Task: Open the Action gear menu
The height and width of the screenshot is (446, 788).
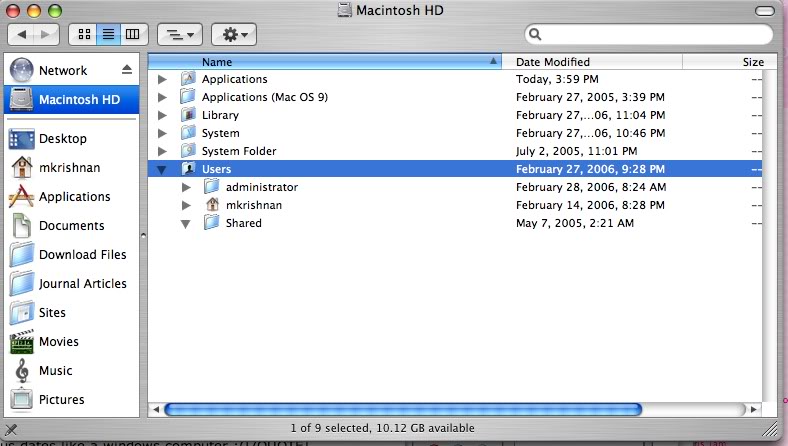Action: (234, 34)
